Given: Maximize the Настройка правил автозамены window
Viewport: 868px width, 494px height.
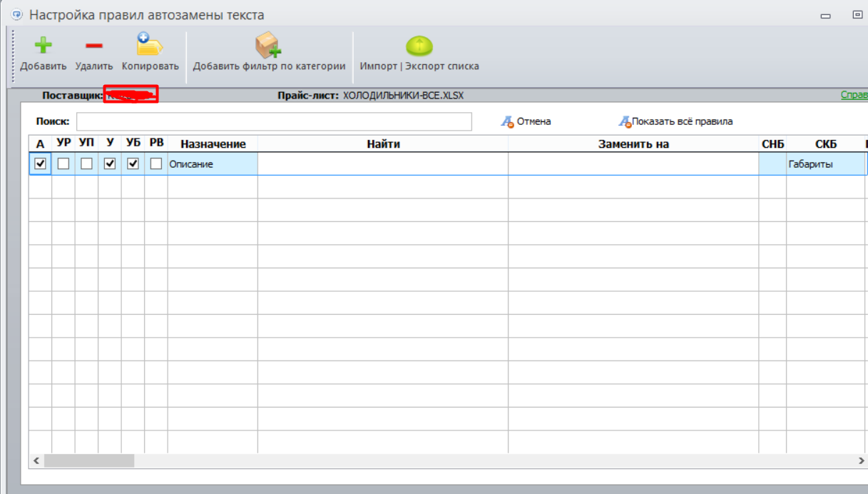Looking at the screenshot, I should (x=857, y=14).
